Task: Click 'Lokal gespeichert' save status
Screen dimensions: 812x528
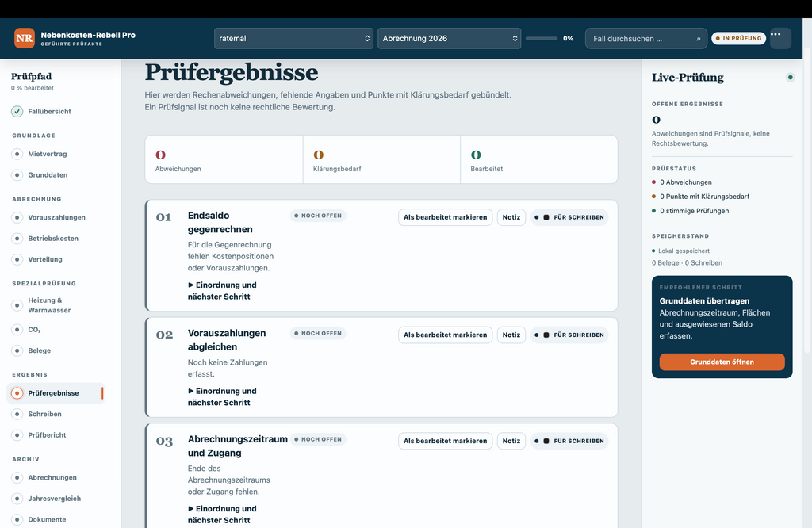Action: [x=680, y=251]
